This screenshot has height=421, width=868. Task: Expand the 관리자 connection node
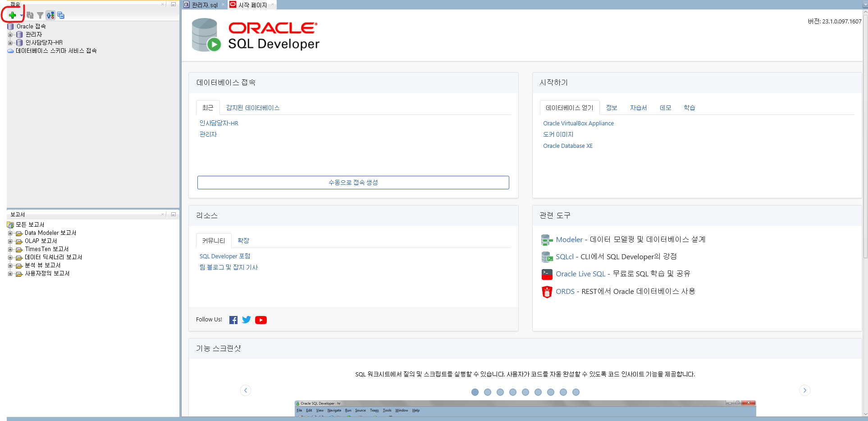click(x=10, y=35)
